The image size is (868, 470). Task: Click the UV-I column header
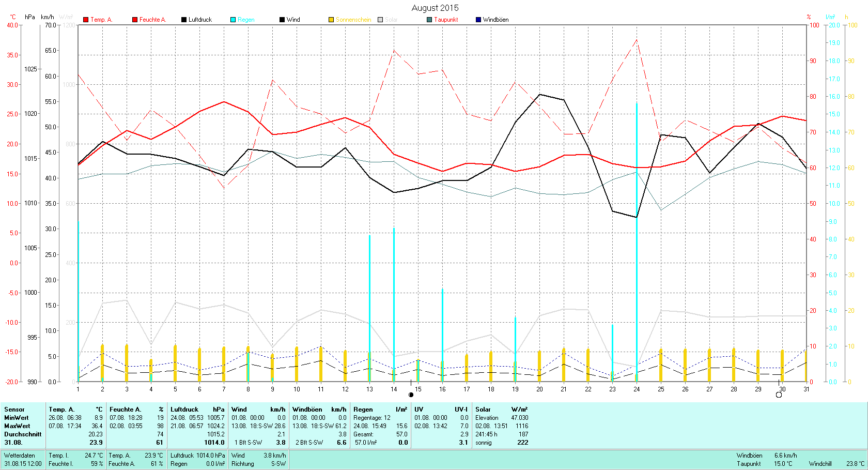[461, 410]
